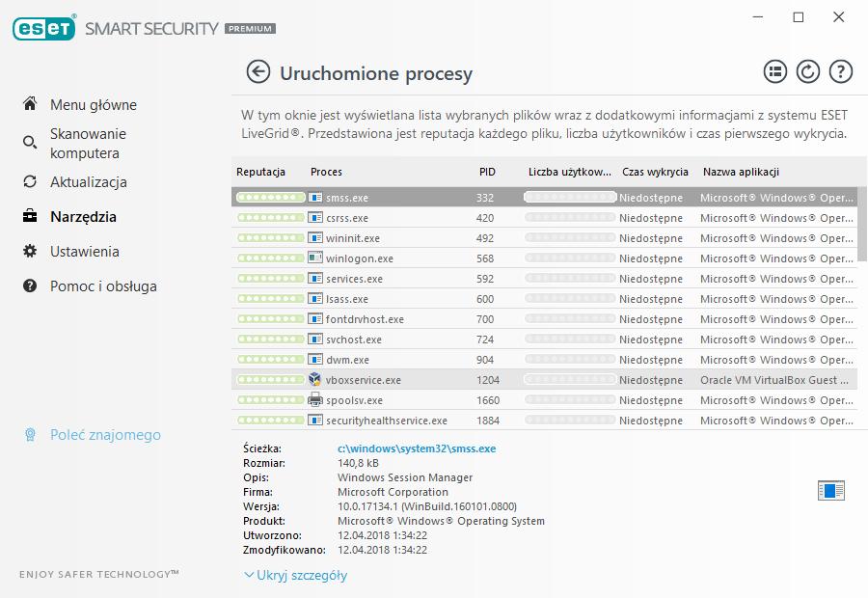Select the spoolsv.exe process row

coord(544,399)
